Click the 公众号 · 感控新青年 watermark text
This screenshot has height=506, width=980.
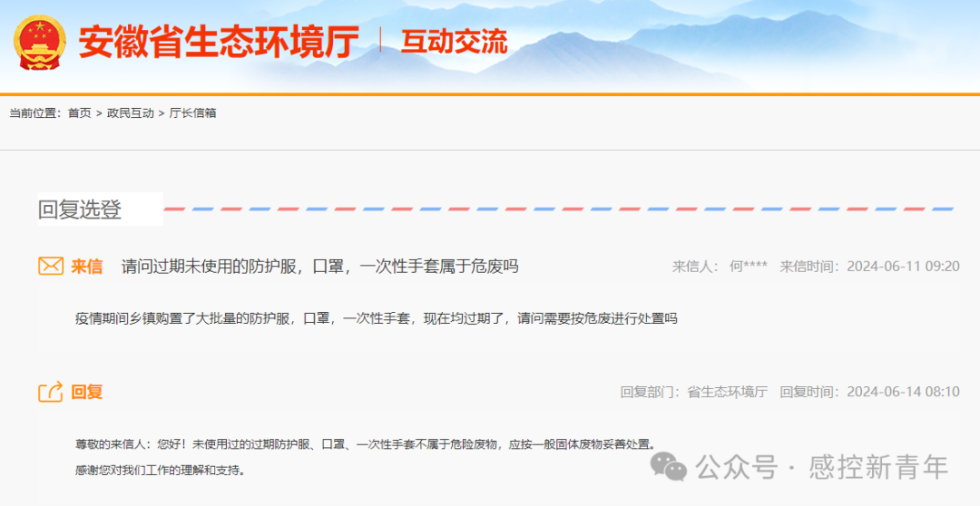point(822,467)
